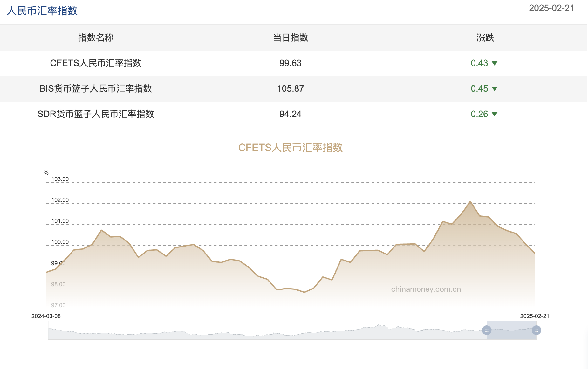Screen dimensions: 588x369
Task: Click the 涨跌 column header
Action: click(x=485, y=38)
